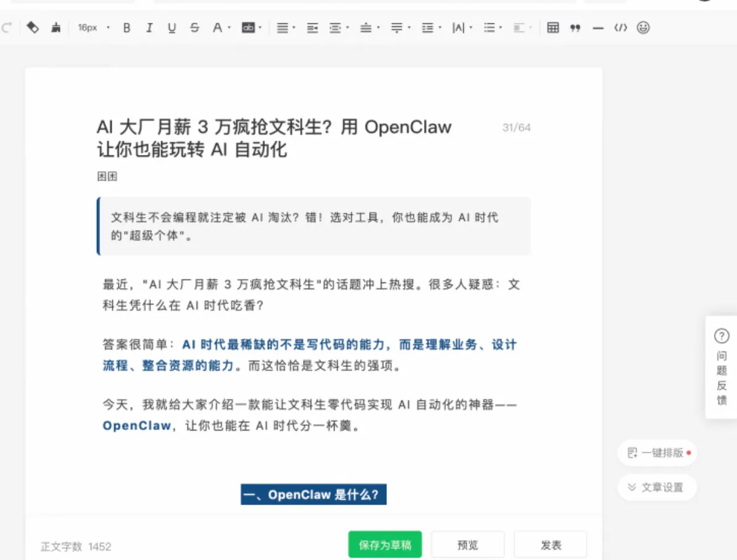
Task: Open the line height dropdown arrow
Action: tap(440, 28)
